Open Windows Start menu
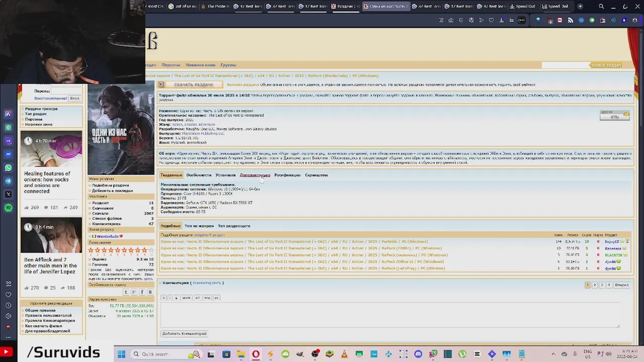The image size is (644, 362). coord(121,354)
